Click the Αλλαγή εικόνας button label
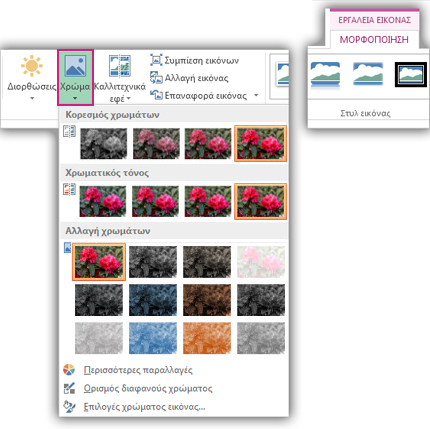The height and width of the screenshot is (429, 430). click(x=197, y=78)
